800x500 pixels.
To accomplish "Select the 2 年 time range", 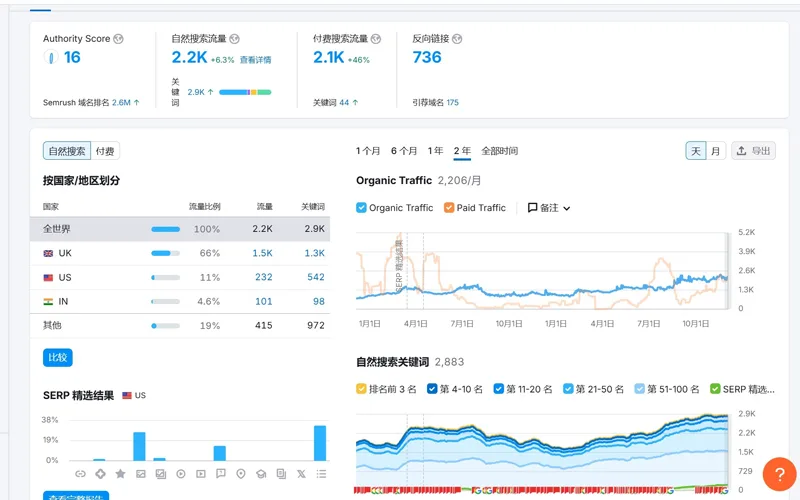I will (462, 151).
